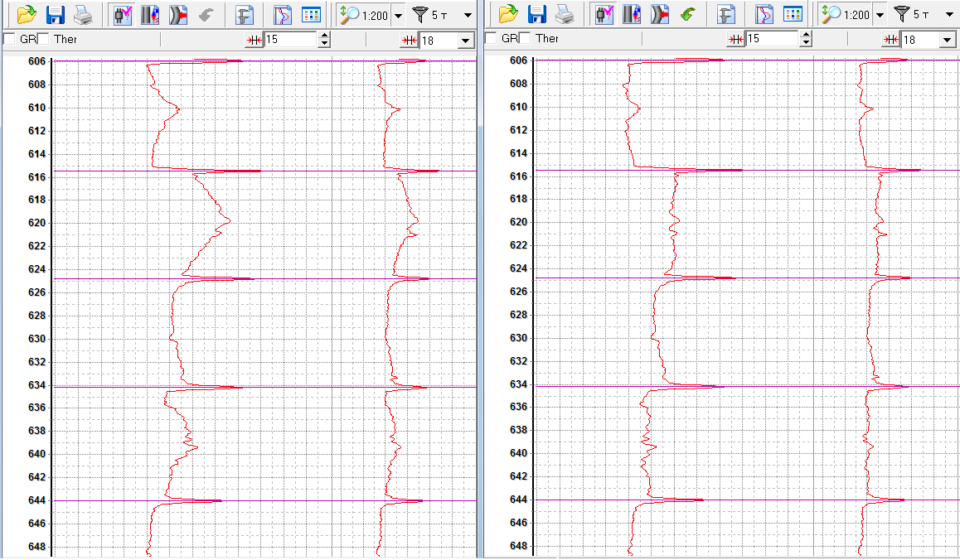Click depth label 634 in left window

36,385
